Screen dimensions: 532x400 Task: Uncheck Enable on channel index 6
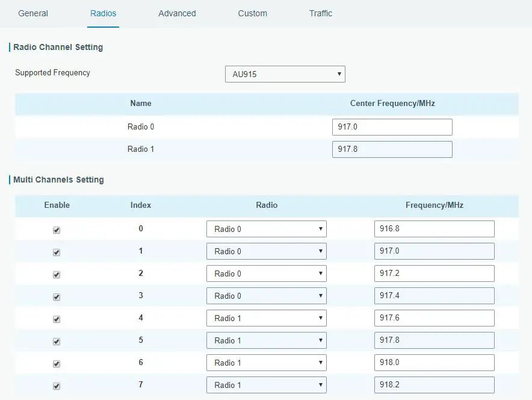pyautogui.click(x=56, y=363)
